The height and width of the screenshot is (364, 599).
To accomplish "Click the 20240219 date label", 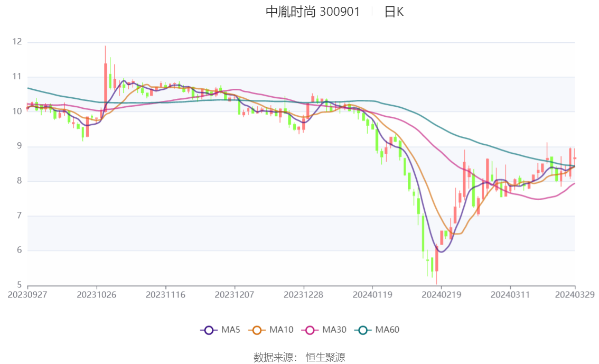I will (441, 295).
